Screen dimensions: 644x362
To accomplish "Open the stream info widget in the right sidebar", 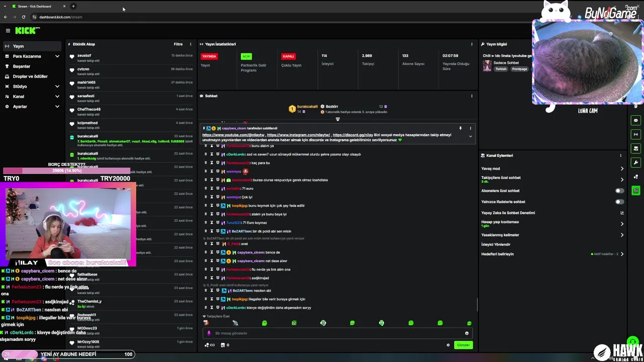I will coord(636,148).
